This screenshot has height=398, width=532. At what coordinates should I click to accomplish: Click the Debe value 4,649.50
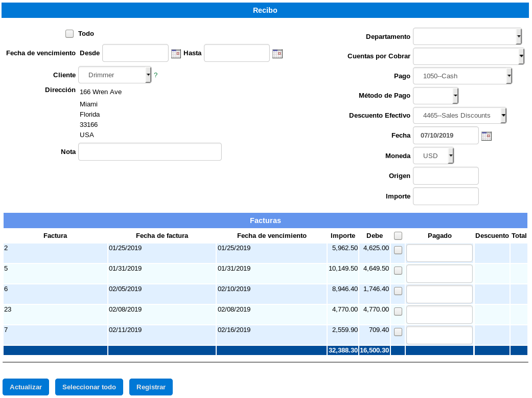pyautogui.click(x=376, y=268)
